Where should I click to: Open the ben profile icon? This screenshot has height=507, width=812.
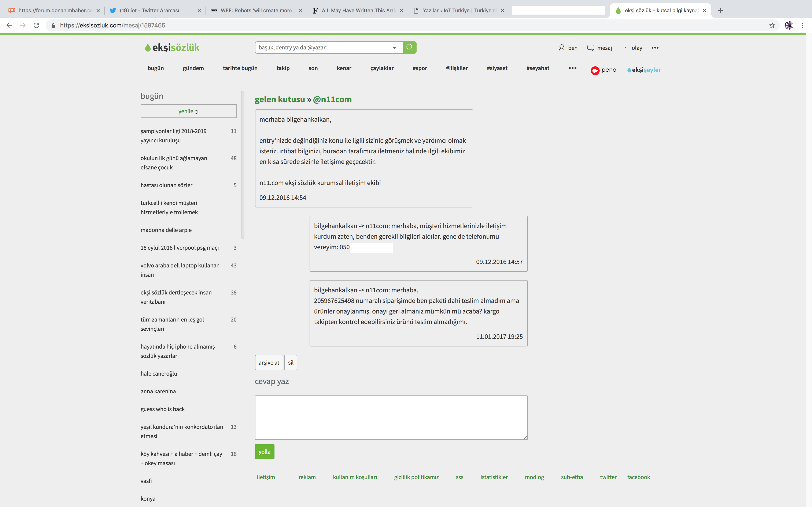pyautogui.click(x=561, y=48)
